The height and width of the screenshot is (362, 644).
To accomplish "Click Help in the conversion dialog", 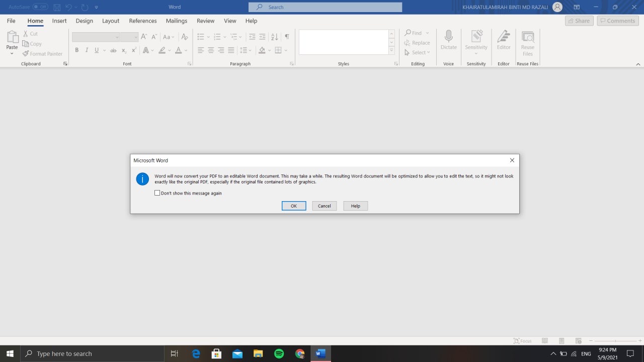I will pyautogui.click(x=356, y=206).
